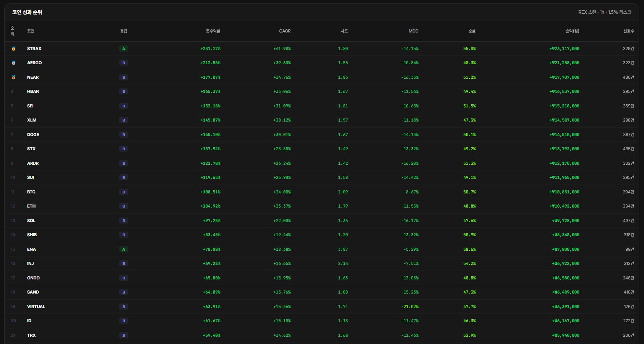Click the '코인' column header
The width and height of the screenshot is (644, 344).
pos(31,31)
